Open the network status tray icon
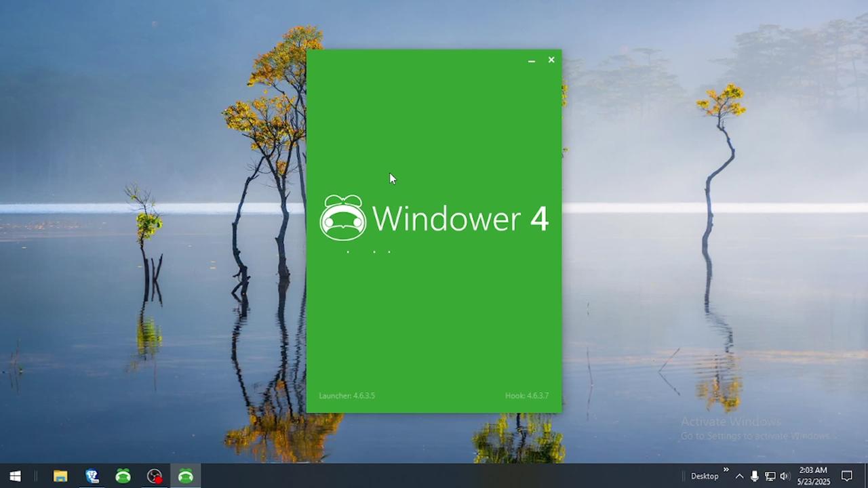This screenshot has height=488, width=868. coord(770,476)
